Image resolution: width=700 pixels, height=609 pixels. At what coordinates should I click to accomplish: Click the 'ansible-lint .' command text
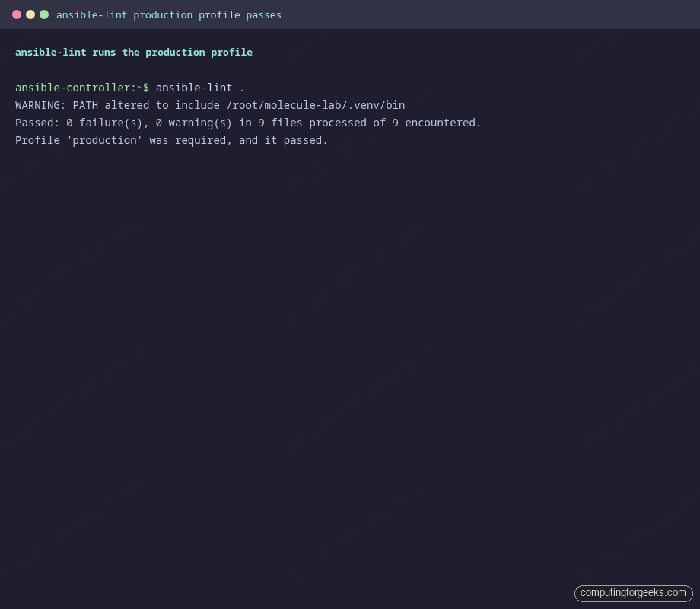pyautogui.click(x=203, y=88)
